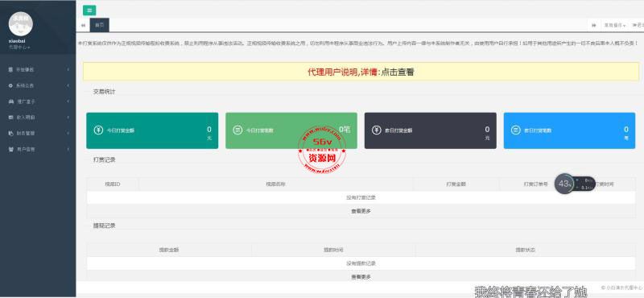Click the 视频名称 column header

pos(275,184)
